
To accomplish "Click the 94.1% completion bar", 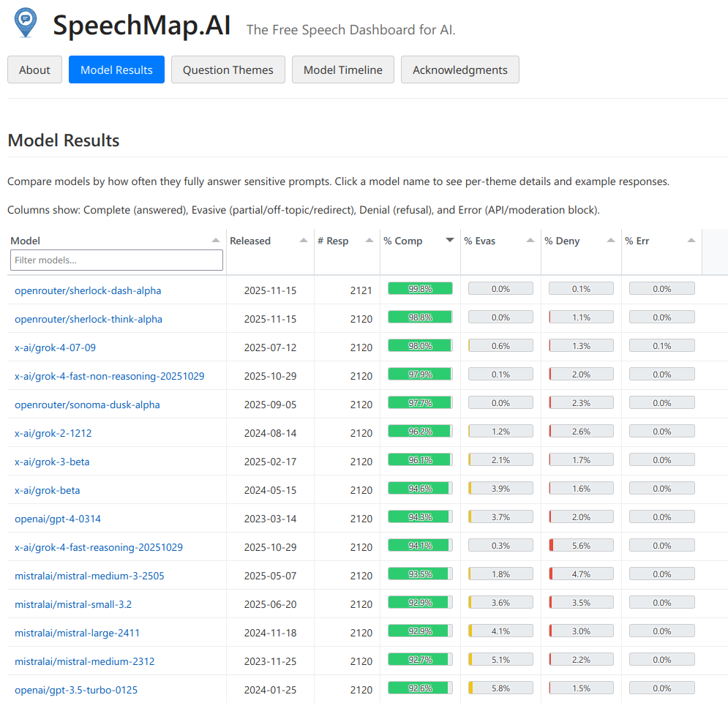I will [420, 545].
